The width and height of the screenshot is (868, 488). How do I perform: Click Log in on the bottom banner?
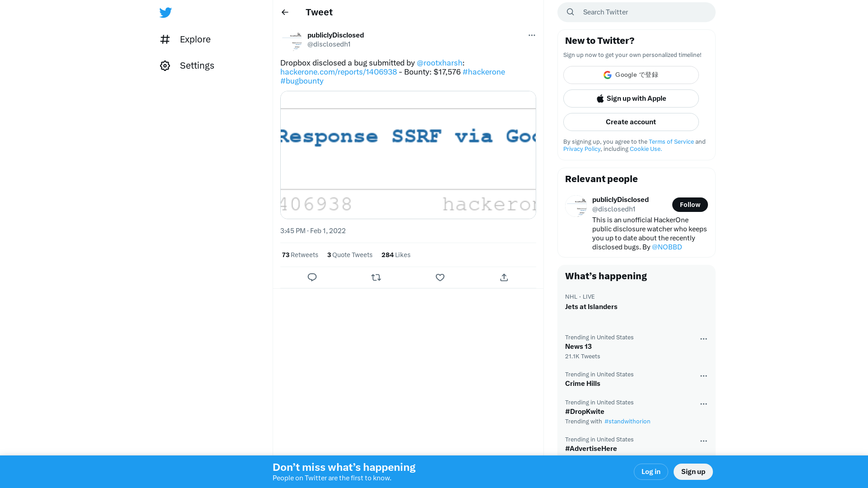click(651, 472)
